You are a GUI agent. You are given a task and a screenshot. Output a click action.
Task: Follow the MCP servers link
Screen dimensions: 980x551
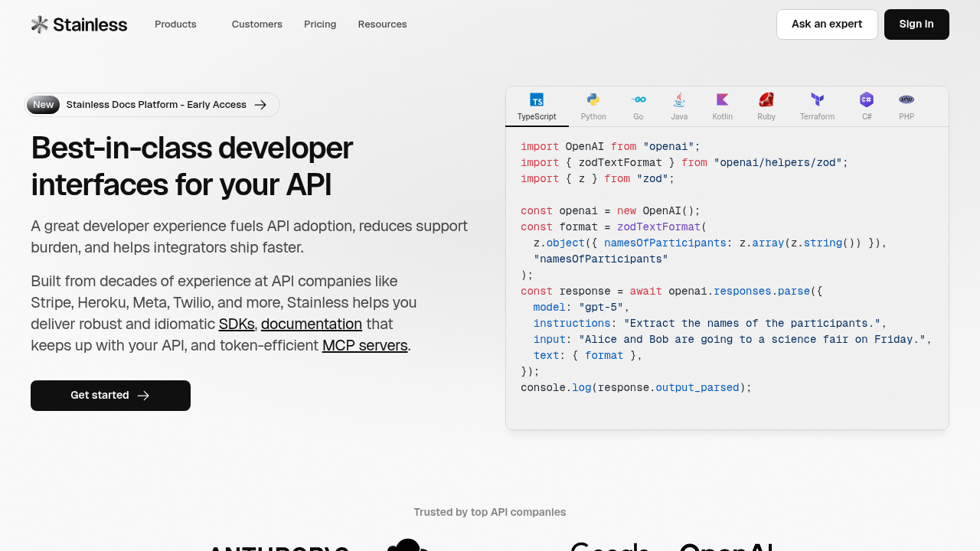click(x=364, y=345)
